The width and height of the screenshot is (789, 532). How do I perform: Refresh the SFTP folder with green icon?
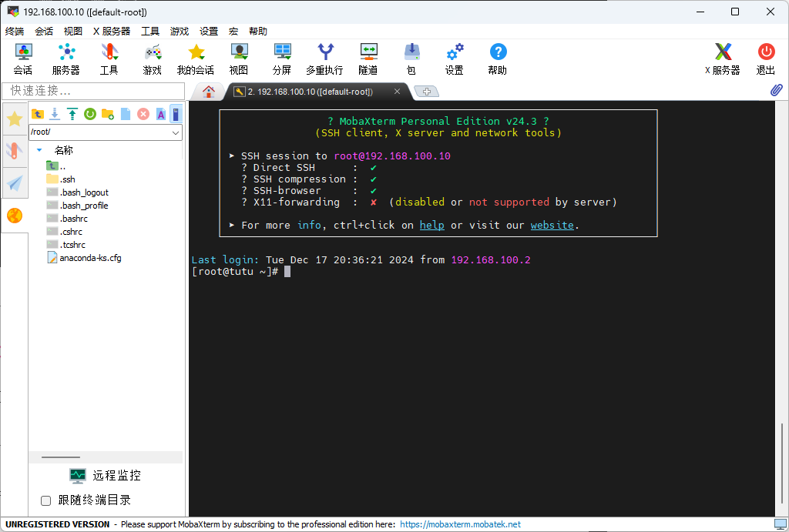tap(90, 114)
